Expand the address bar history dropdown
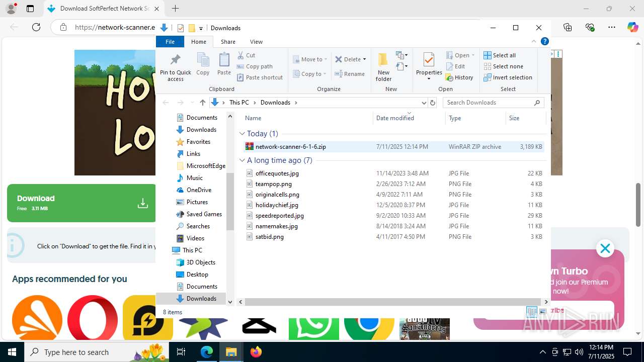 pos(424,103)
